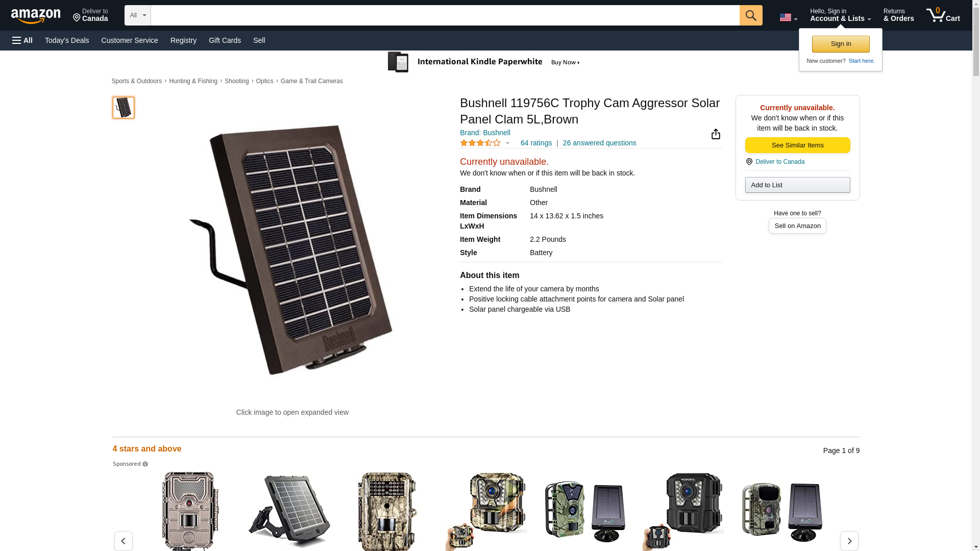Click the Amazon logo
The image size is (980, 551).
36,16
